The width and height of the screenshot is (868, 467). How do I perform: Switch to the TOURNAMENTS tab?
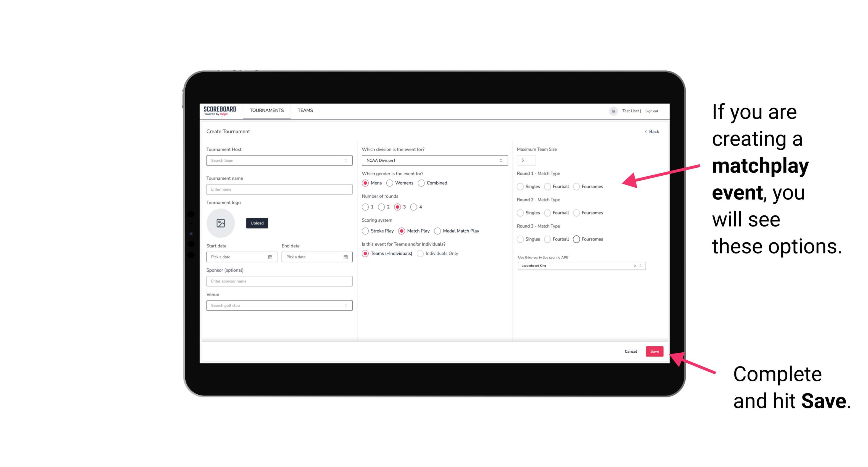click(x=266, y=110)
